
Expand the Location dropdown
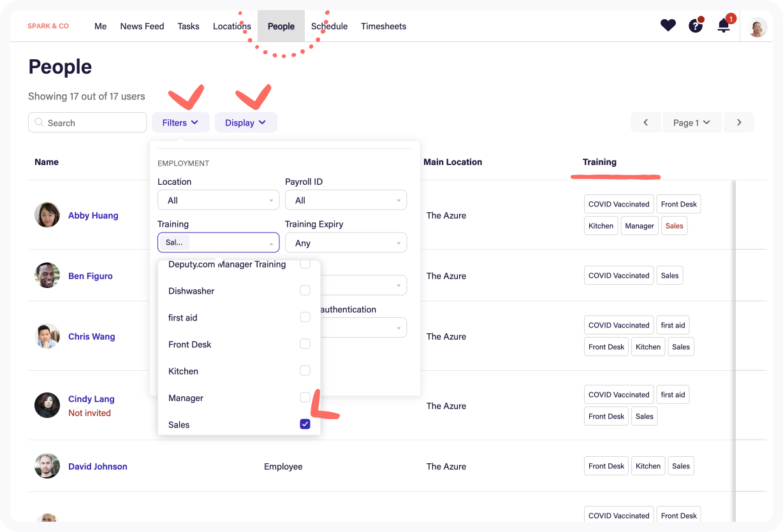pyautogui.click(x=218, y=200)
